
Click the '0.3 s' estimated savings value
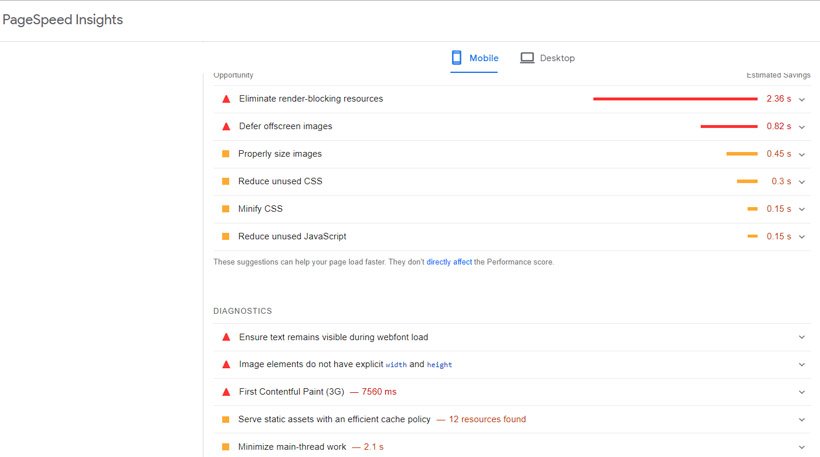(781, 181)
